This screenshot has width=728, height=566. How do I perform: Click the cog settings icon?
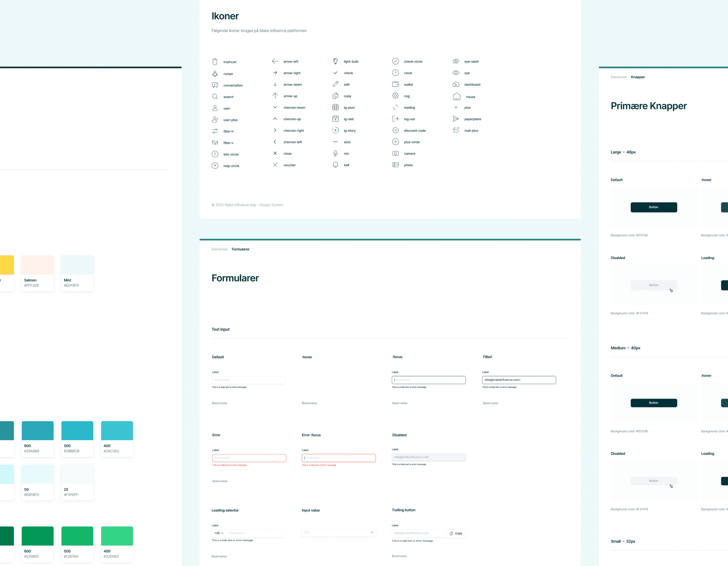[x=395, y=96]
